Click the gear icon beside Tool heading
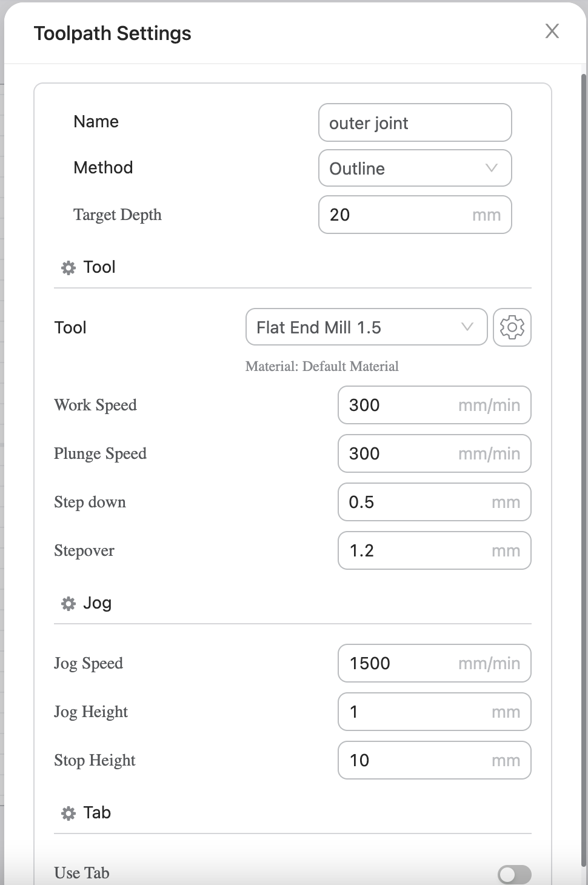 point(68,267)
